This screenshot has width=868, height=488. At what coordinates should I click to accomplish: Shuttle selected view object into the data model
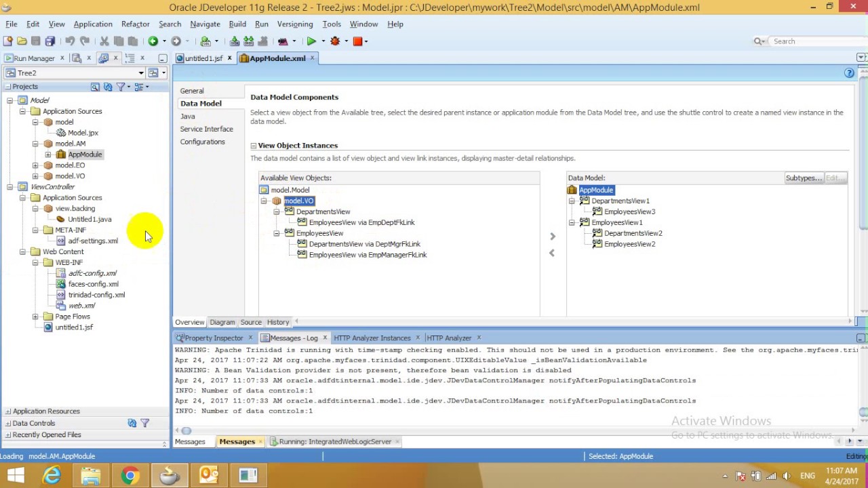tap(553, 237)
